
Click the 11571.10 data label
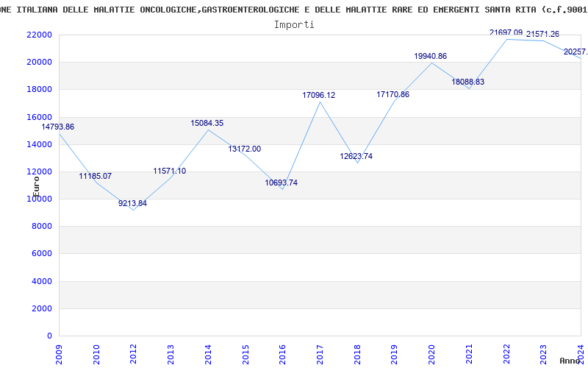pyautogui.click(x=170, y=171)
